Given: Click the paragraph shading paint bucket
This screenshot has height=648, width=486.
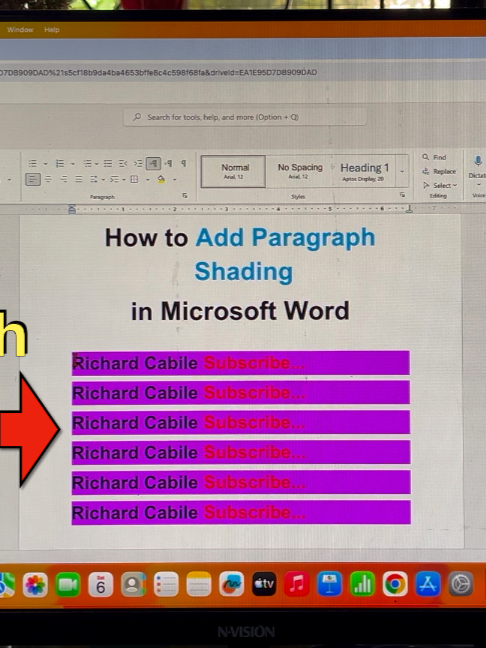Looking at the screenshot, I should click(161, 179).
